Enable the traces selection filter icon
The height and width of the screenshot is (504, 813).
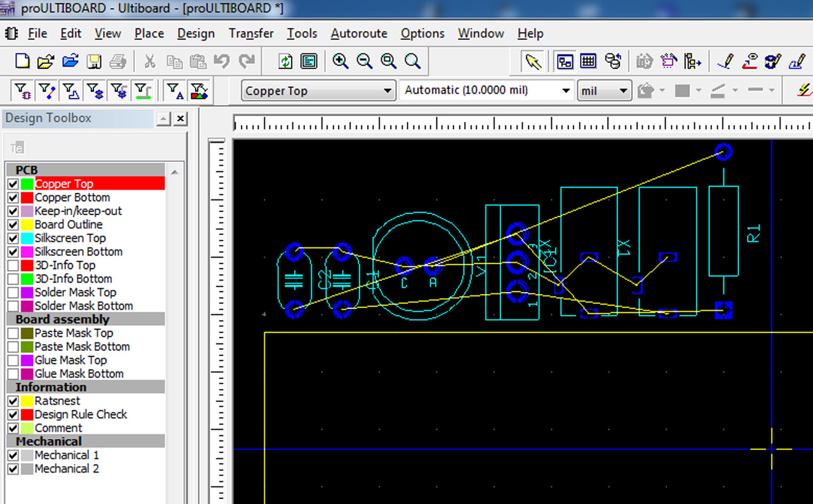click(x=47, y=91)
